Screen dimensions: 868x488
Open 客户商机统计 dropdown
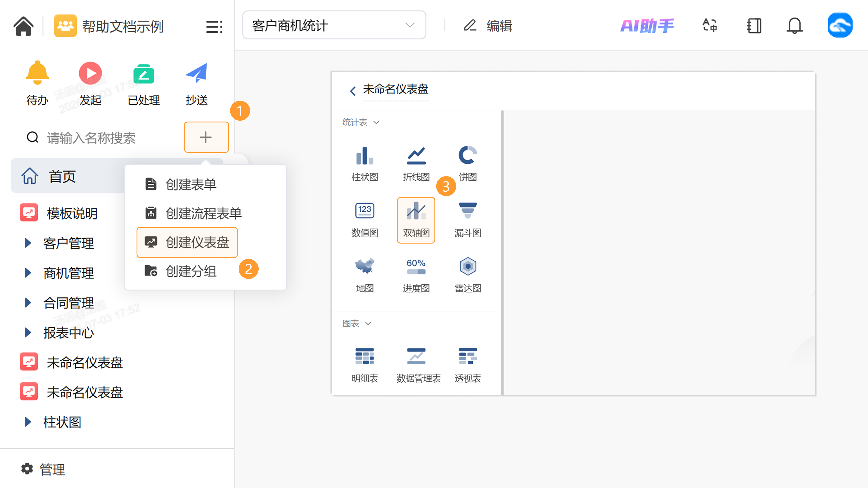click(x=334, y=25)
